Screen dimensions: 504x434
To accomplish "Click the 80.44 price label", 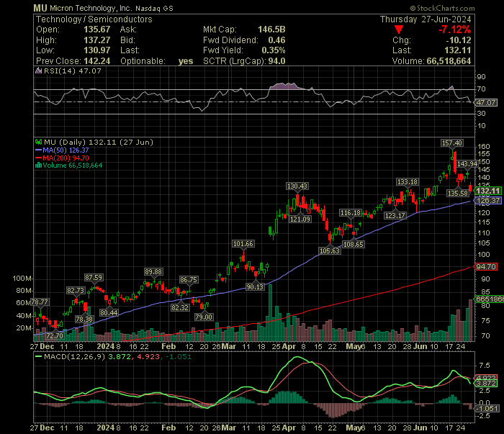I will point(109,312).
